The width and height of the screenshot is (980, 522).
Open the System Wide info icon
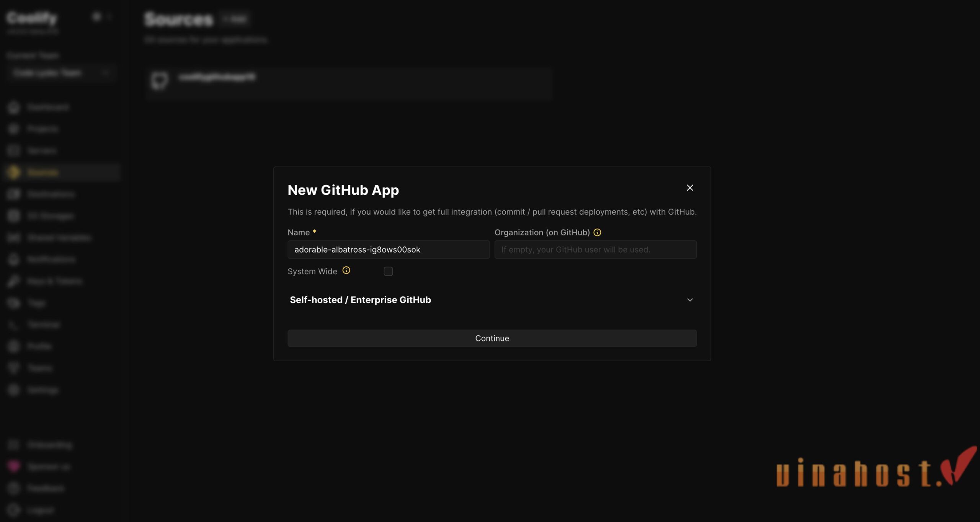[x=346, y=271]
